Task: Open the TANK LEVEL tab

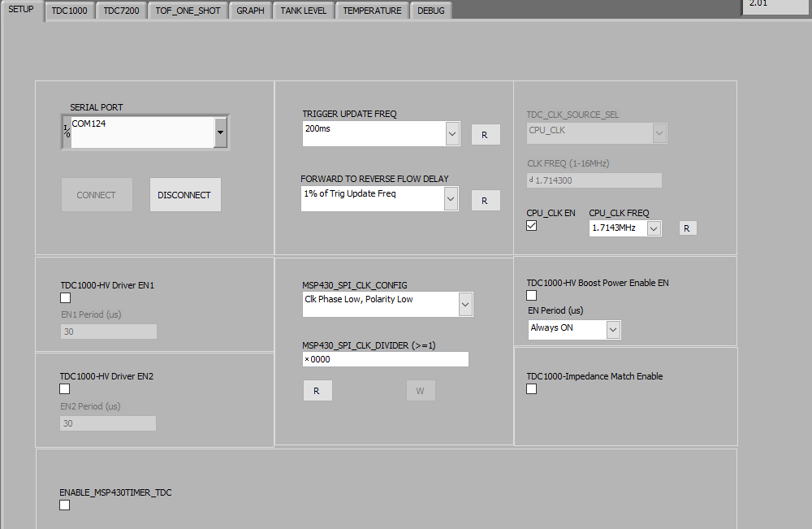Action: click(x=304, y=11)
